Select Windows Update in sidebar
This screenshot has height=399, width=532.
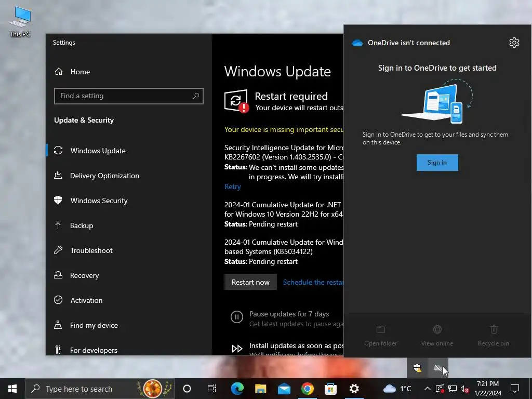point(129,151)
